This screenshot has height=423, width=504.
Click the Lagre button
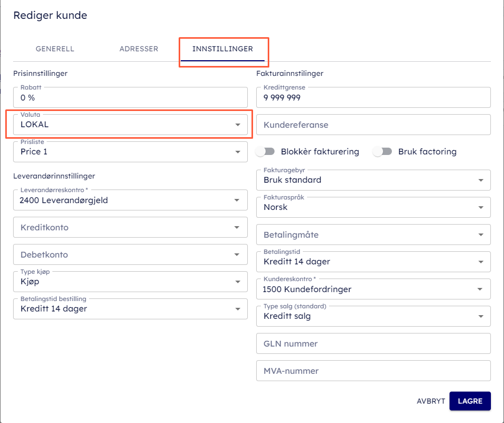coord(470,401)
